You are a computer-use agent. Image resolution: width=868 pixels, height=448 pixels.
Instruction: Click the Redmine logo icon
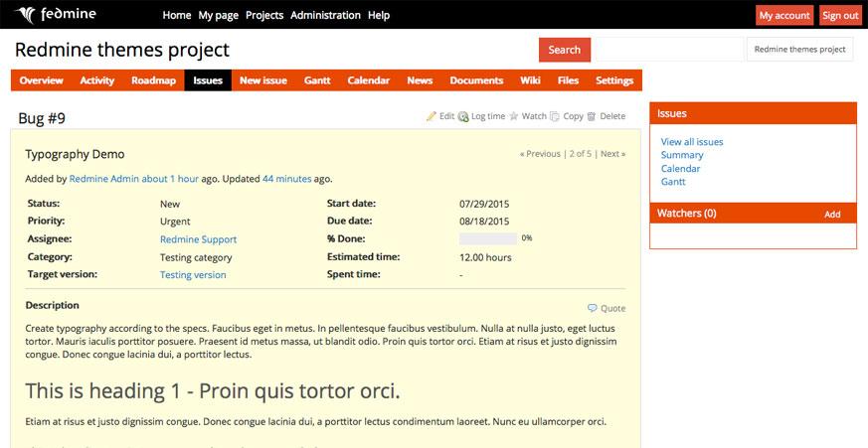[x=25, y=15]
